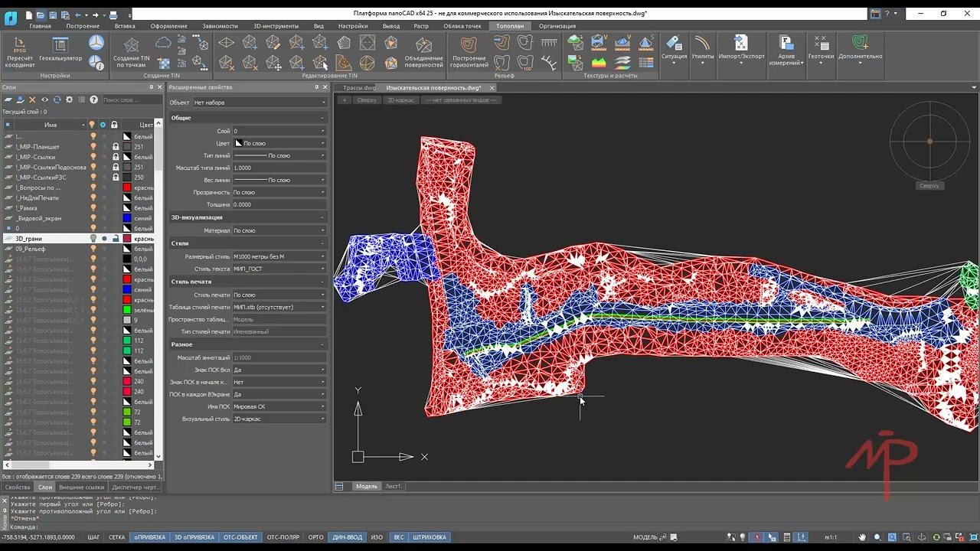Unlock the !_MIP-Планшет layer lock

(x=115, y=147)
